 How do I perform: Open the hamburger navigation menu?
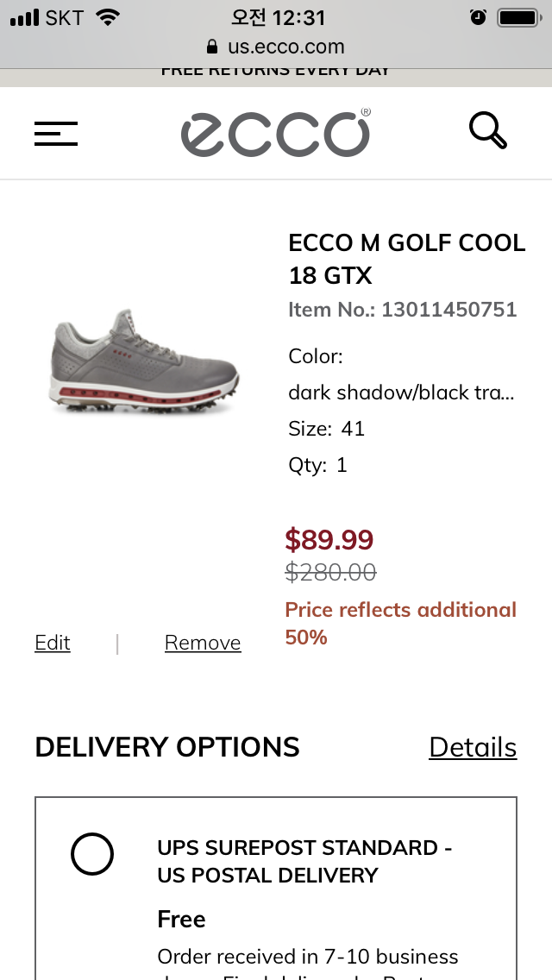(56, 133)
